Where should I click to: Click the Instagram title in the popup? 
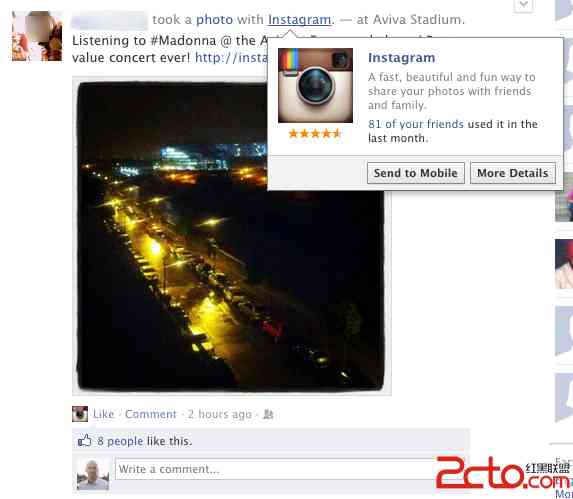[401, 58]
